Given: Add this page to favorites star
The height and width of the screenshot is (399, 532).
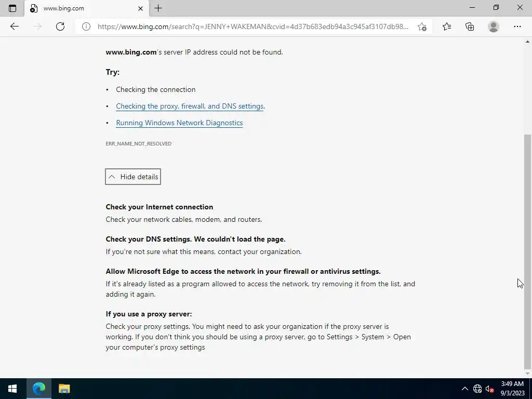Looking at the screenshot, I should point(422,26).
